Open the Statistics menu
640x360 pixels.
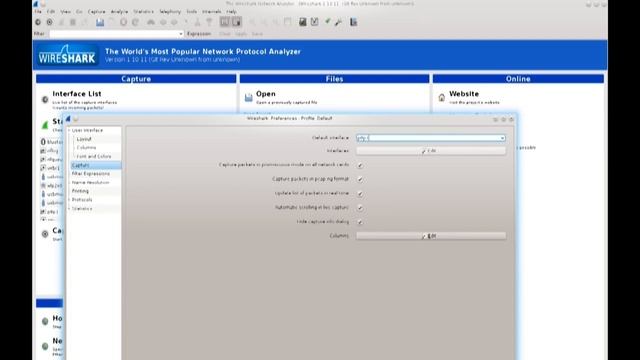pos(144,12)
